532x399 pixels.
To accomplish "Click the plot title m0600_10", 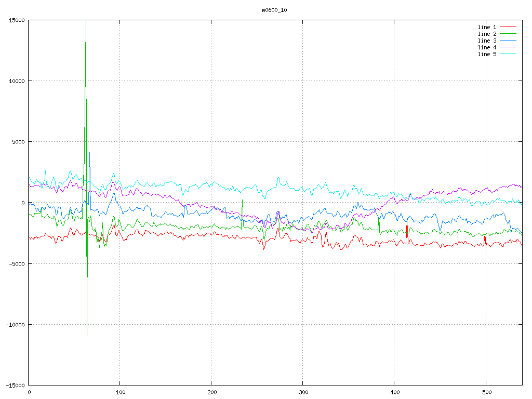I will pyautogui.click(x=274, y=10).
